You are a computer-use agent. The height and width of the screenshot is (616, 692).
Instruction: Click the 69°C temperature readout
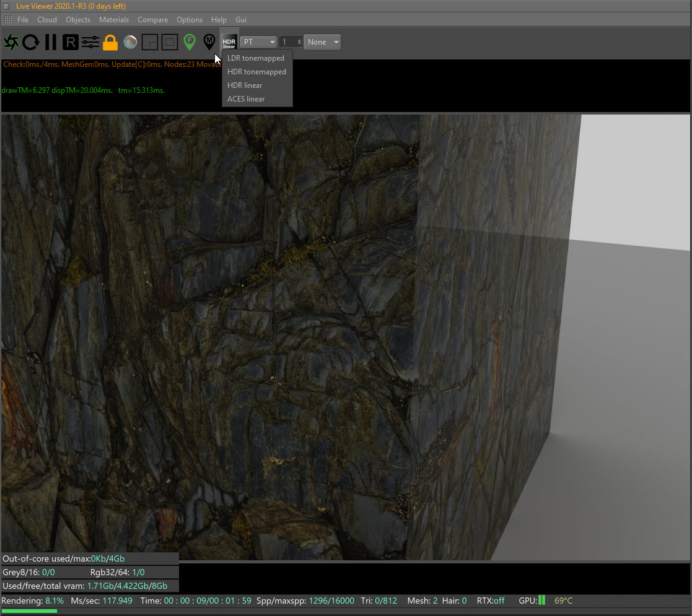[x=564, y=601]
